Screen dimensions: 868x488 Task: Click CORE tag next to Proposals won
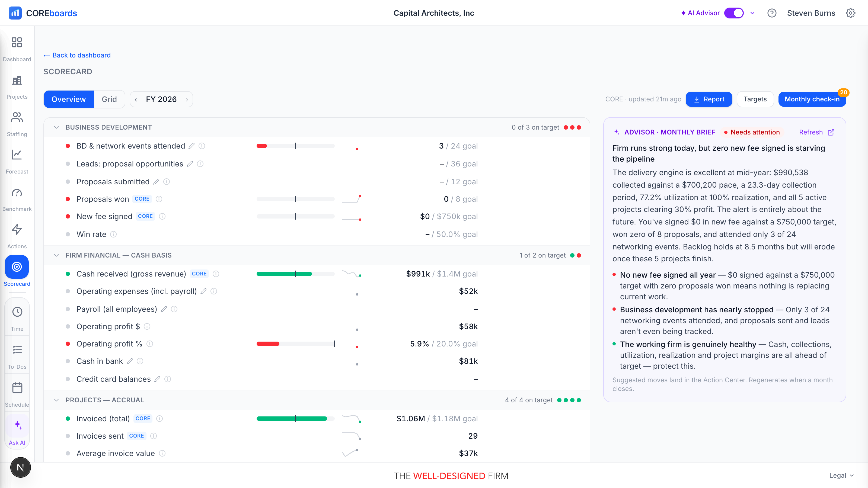point(142,199)
